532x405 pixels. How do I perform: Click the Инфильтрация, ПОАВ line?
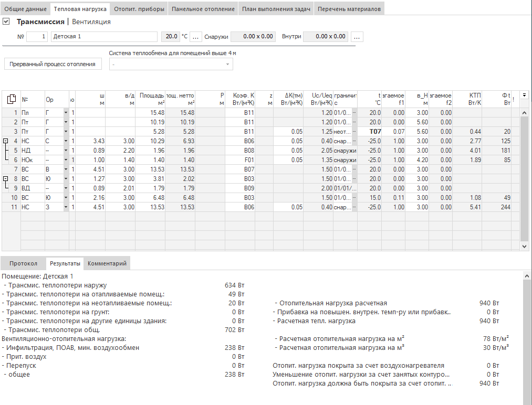pyautogui.click(x=123, y=348)
